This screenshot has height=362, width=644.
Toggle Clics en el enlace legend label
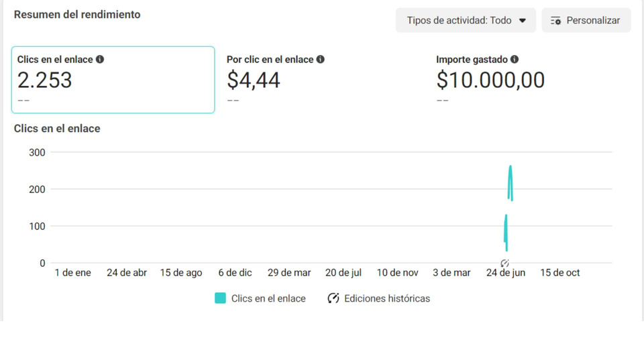(x=268, y=298)
